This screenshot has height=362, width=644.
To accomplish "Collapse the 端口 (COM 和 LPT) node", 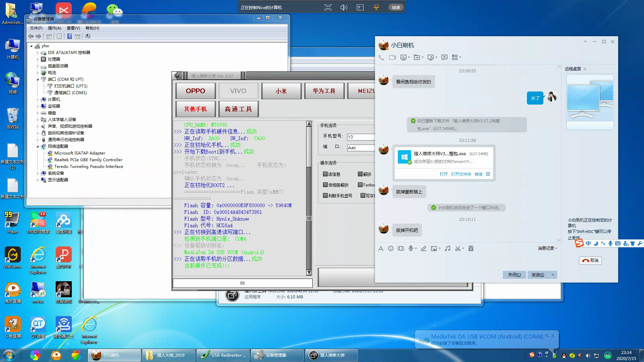I will tap(38, 79).
